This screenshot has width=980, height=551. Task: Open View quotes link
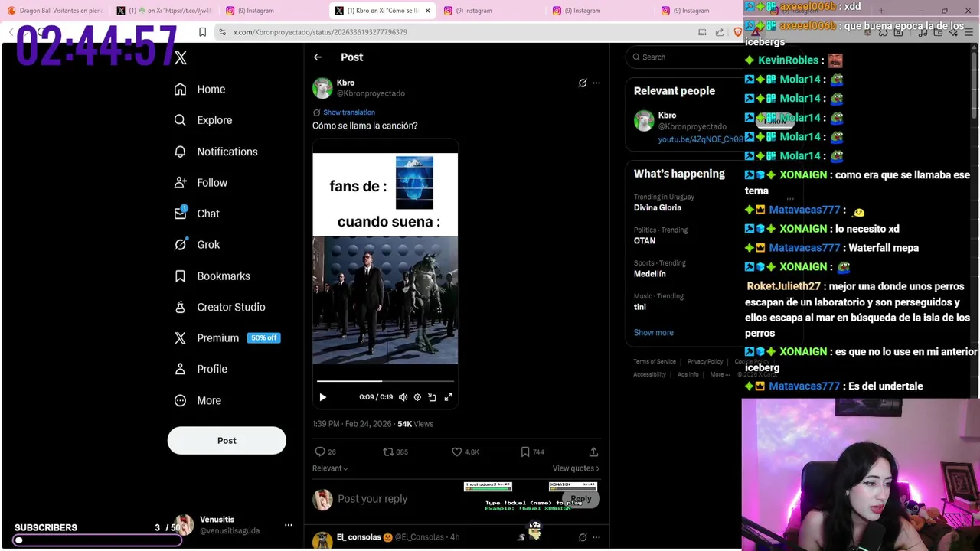pyautogui.click(x=576, y=468)
